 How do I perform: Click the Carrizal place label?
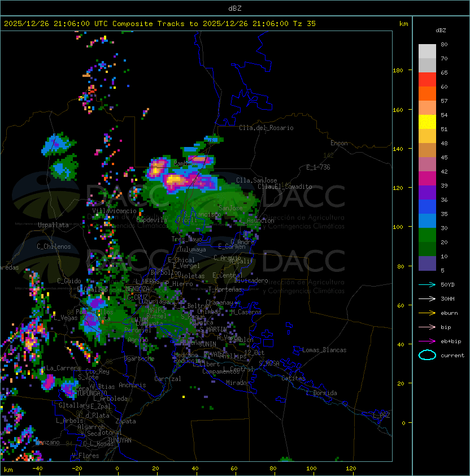tap(168, 379)
